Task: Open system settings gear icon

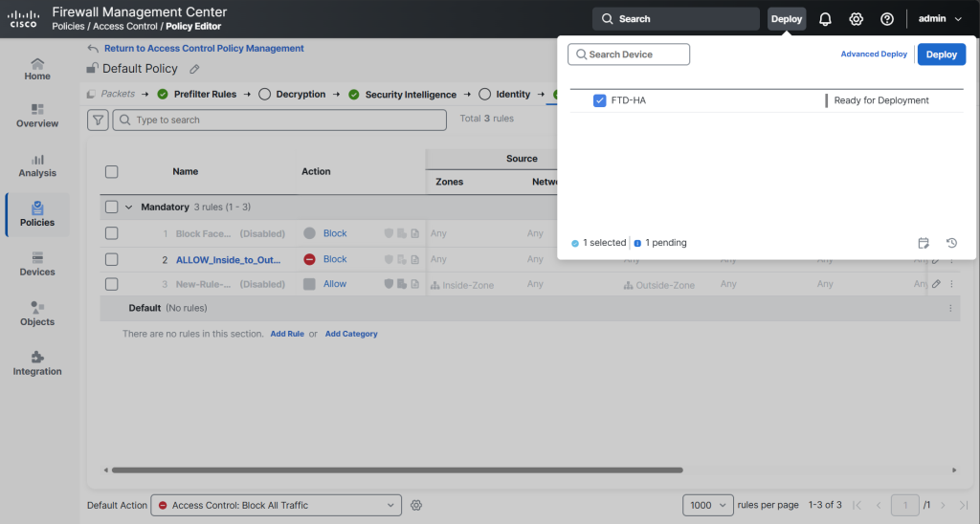Action: pyautogui.click(x=856, y=19)
